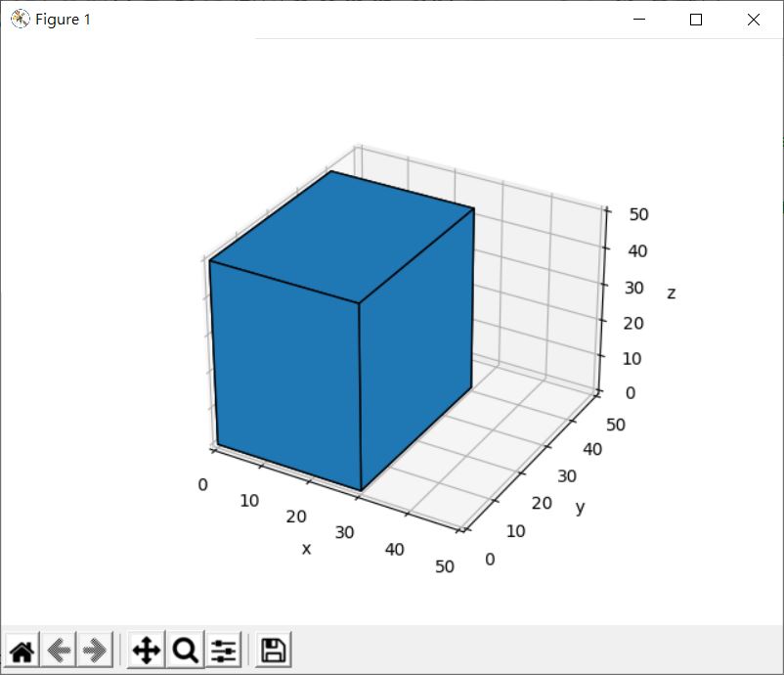Click x-axis tick label 50

(445, 567)
